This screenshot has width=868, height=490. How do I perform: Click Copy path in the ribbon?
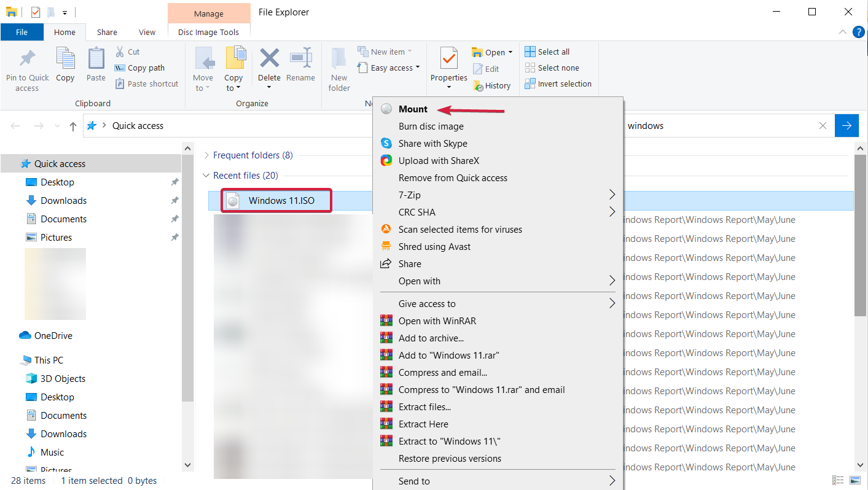click(139, 68)
